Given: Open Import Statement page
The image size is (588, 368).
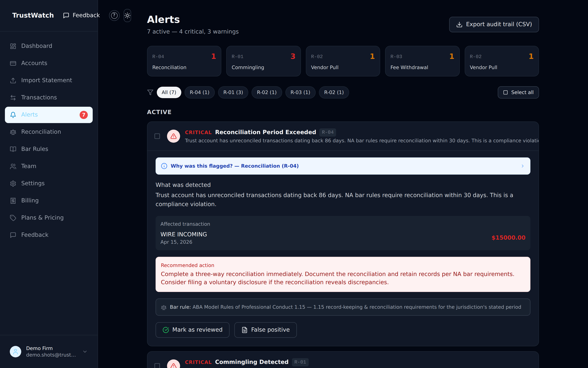Looking at the screenshot, I should point(49,80).
